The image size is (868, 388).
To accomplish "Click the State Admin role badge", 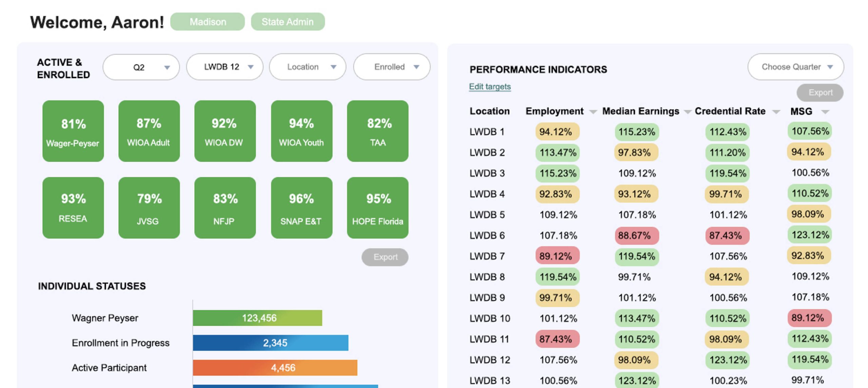I will click(288, 22).
